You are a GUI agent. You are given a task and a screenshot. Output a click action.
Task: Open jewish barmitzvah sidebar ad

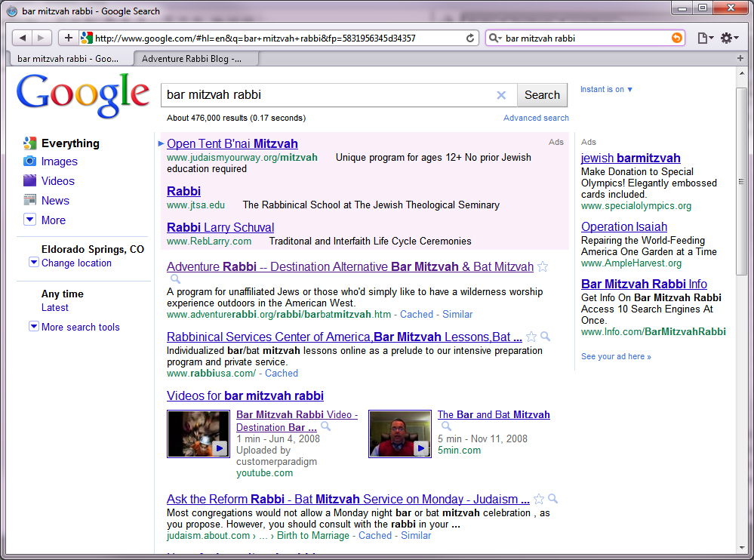(x=630, y=158)
